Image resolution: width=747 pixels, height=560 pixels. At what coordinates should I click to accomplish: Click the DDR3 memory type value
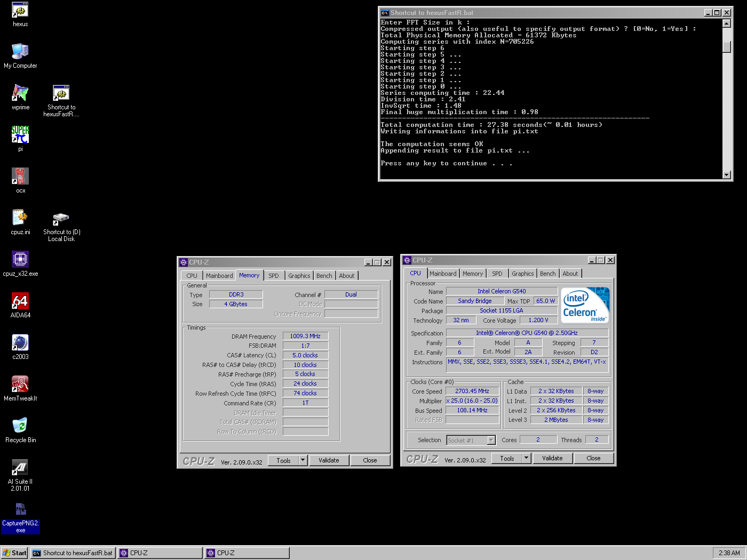click(236, 294)
